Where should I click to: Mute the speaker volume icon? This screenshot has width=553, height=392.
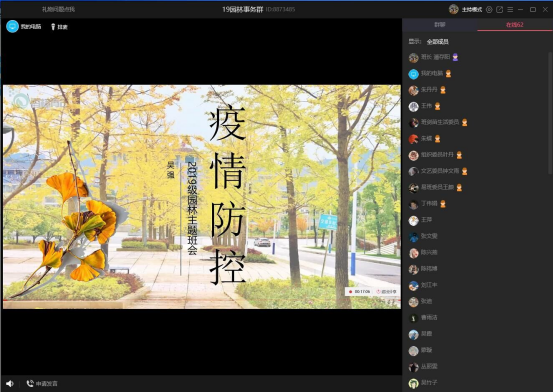[x=10, y=383]
